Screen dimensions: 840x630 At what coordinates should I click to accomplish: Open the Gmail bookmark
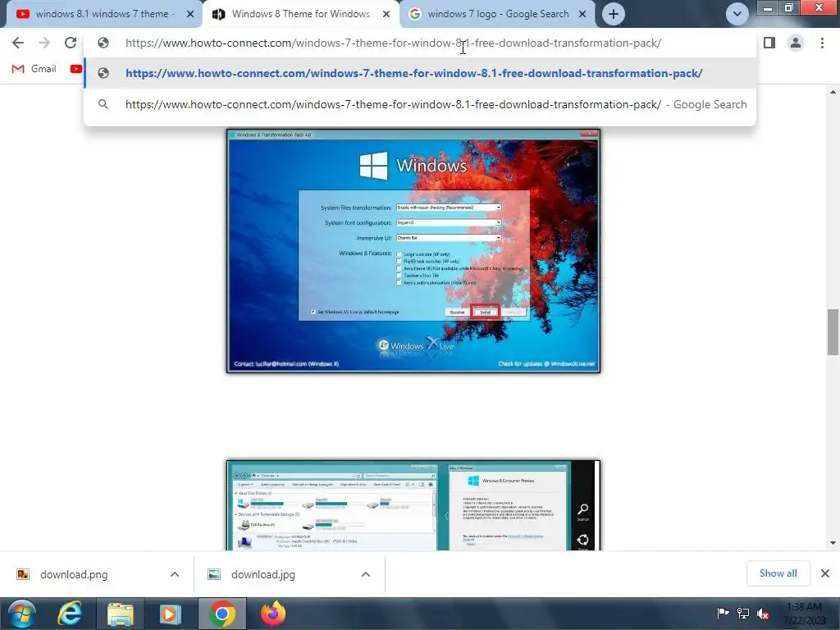click(x=34, y=69)
